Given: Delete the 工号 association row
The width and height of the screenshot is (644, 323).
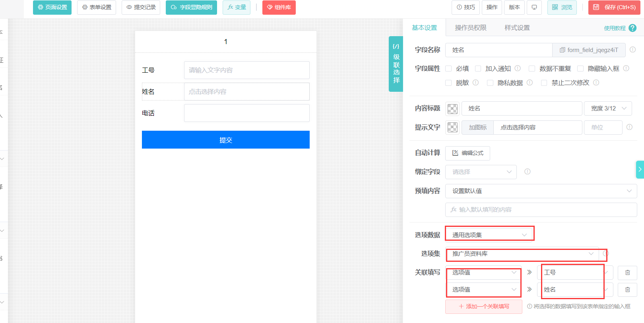Looking at the screenshot, I should click(x=628, y=273).
